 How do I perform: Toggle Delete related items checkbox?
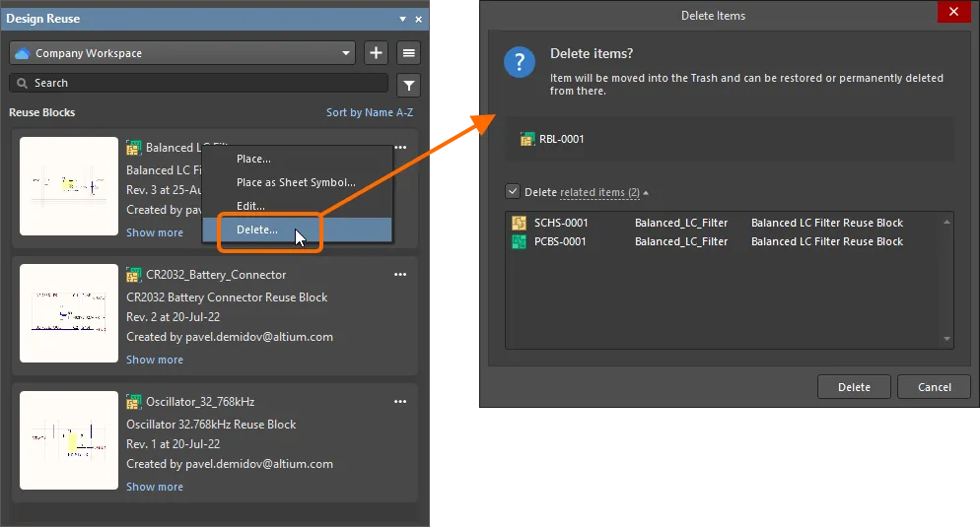[513, 192]
